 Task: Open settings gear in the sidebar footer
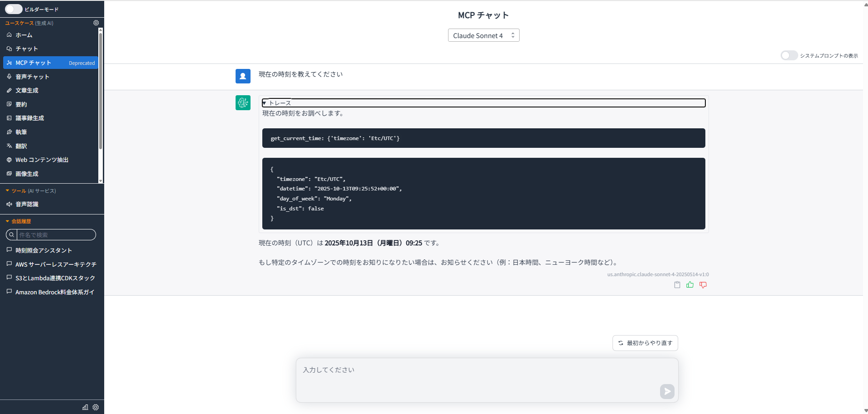coord(96,407)
